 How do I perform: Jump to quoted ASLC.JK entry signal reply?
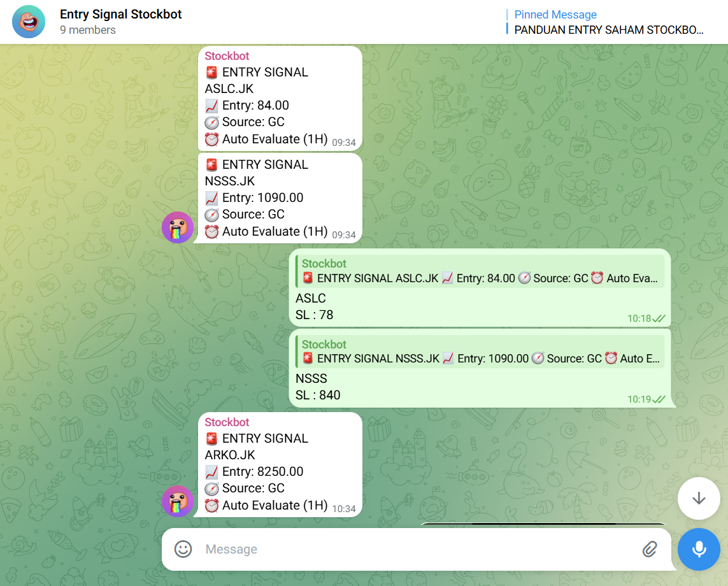pyautogui.click(x=480, y=271)
